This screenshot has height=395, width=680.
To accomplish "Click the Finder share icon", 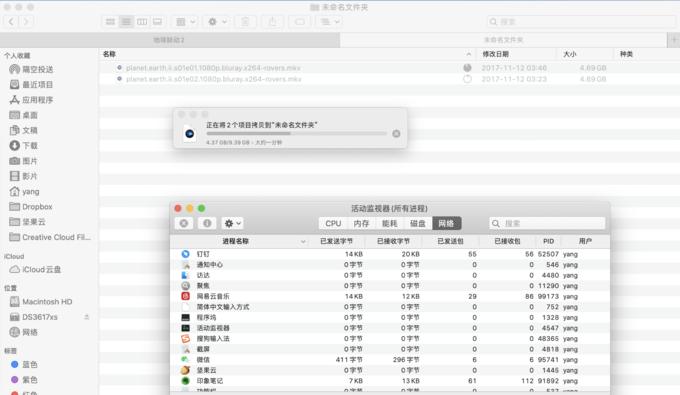I will pos(272,21).
